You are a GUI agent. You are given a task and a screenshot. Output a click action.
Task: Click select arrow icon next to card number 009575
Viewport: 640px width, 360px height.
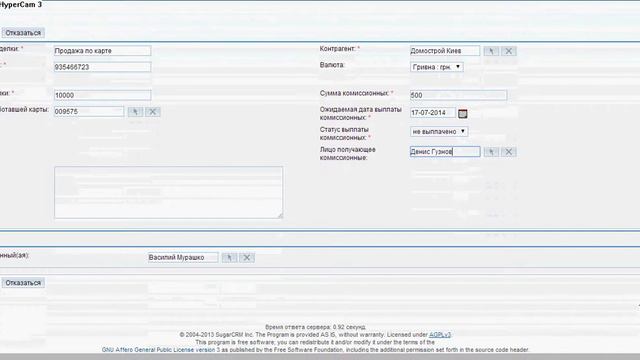[x=136, y=112]
